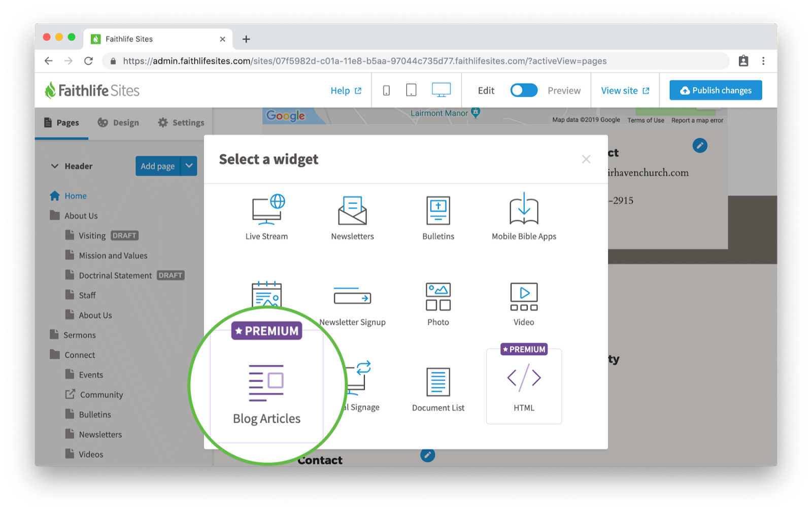Select the Live Stream widget

(266, 217)
